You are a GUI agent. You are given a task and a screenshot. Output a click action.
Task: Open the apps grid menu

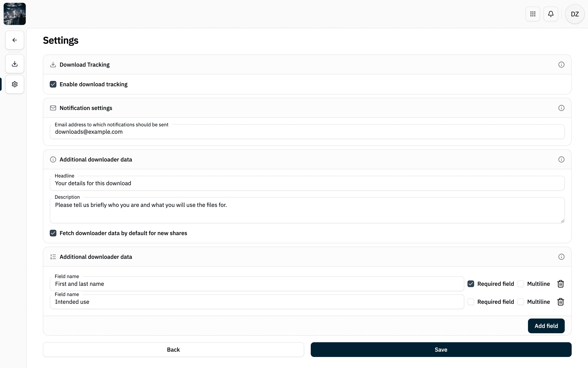click(533, 14)
